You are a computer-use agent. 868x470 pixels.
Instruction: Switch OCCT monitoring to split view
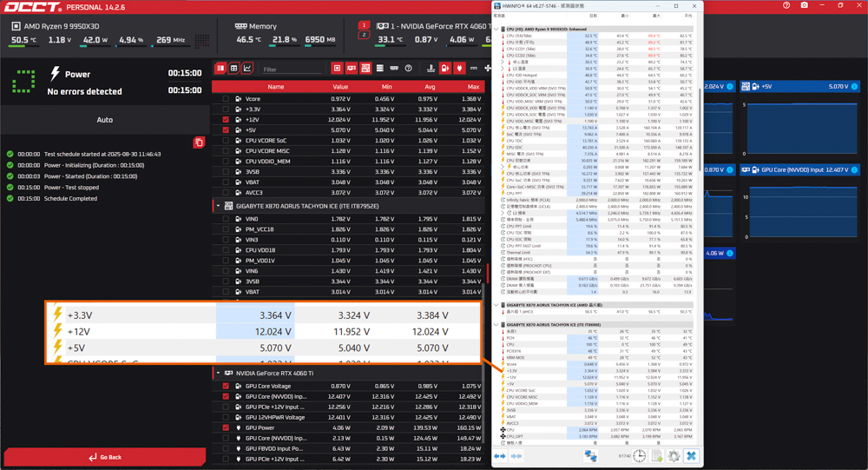click(220, 68)
